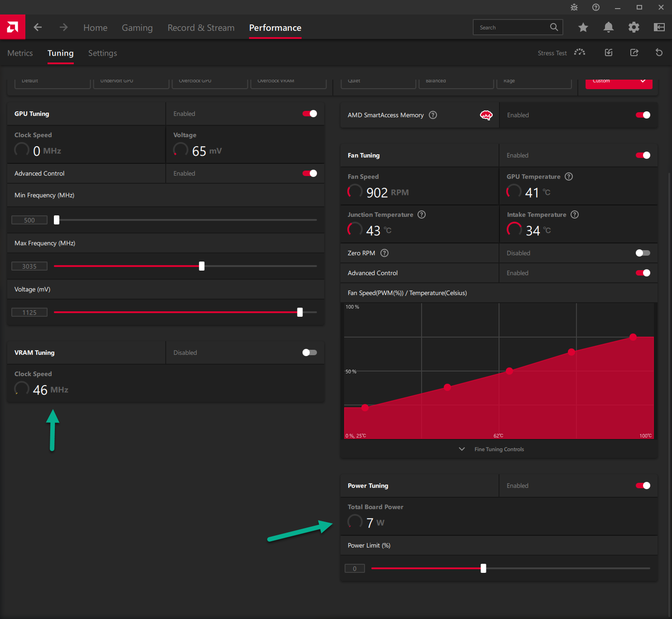Click the export tuning profile icon
This screenshot has width=672, height=619.
pos(634,52)
